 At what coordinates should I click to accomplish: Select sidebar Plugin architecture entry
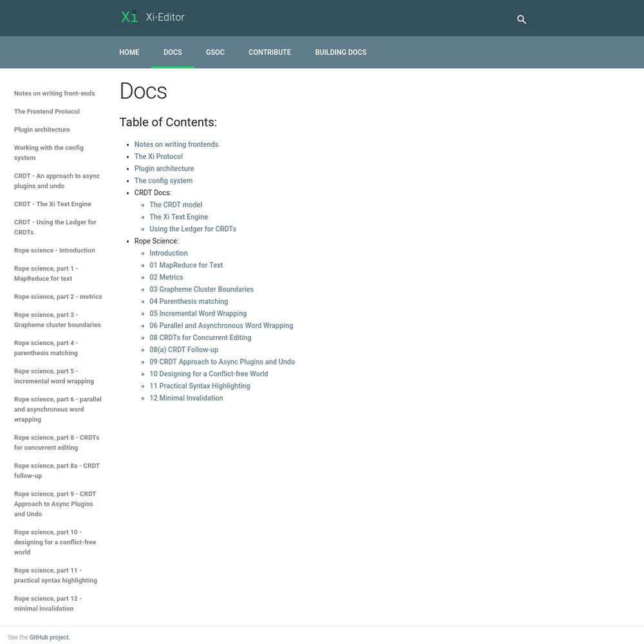point(42,129)
